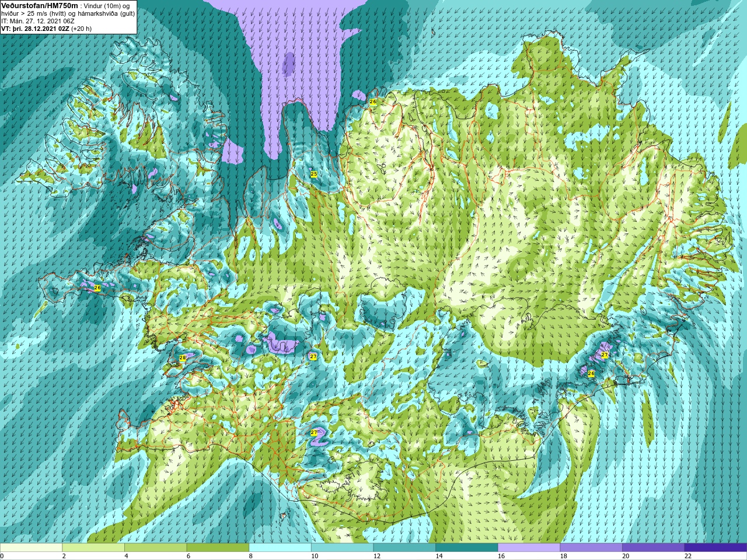Click the legend scale label '16'
Image resolution: width=747 pixels, height=560 pixels.
tap(501, 556)
